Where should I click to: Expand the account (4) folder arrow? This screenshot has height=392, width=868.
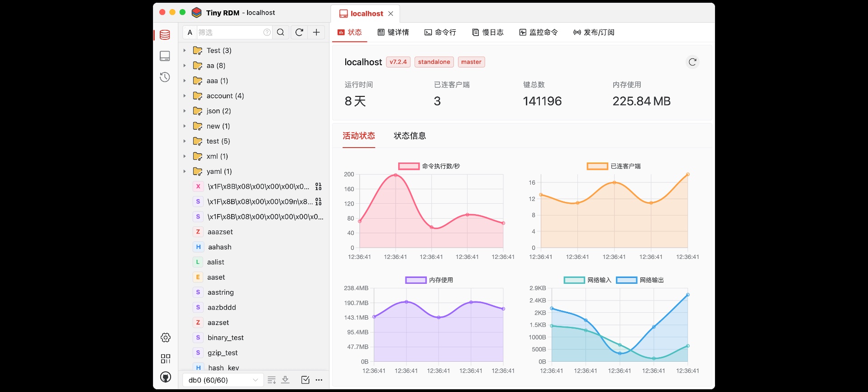(185, 96)
